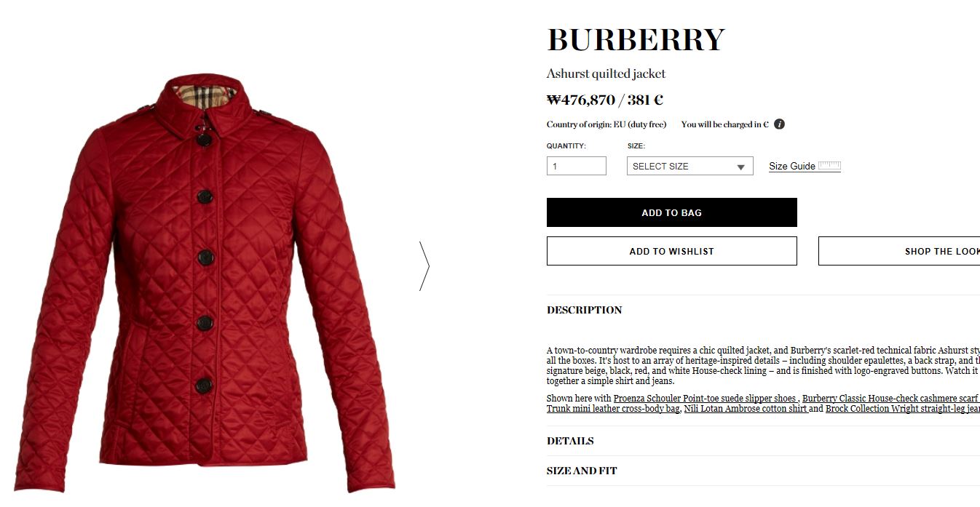Focus the quantity input field

(x=576, y=166)
